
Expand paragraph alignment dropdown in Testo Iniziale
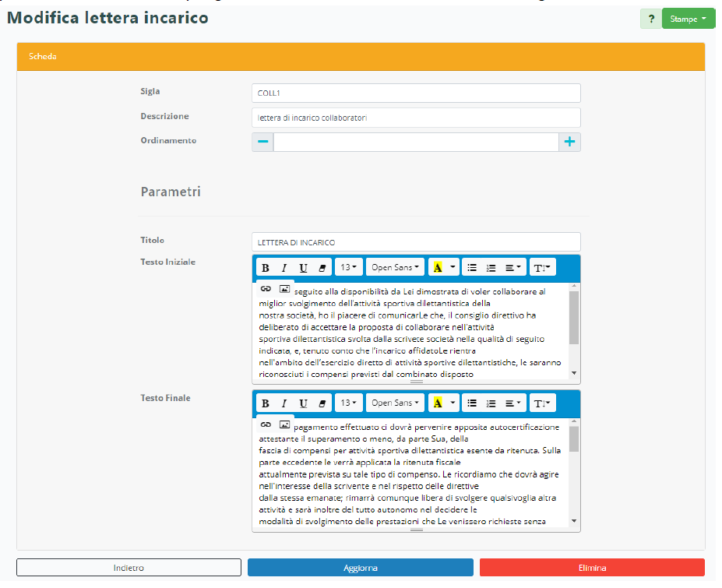click(513, 268)
